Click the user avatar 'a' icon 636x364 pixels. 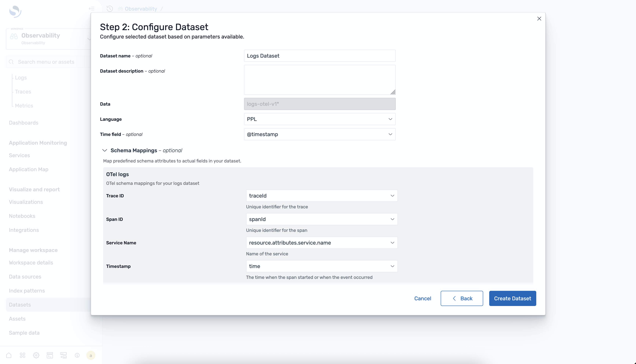91,355
